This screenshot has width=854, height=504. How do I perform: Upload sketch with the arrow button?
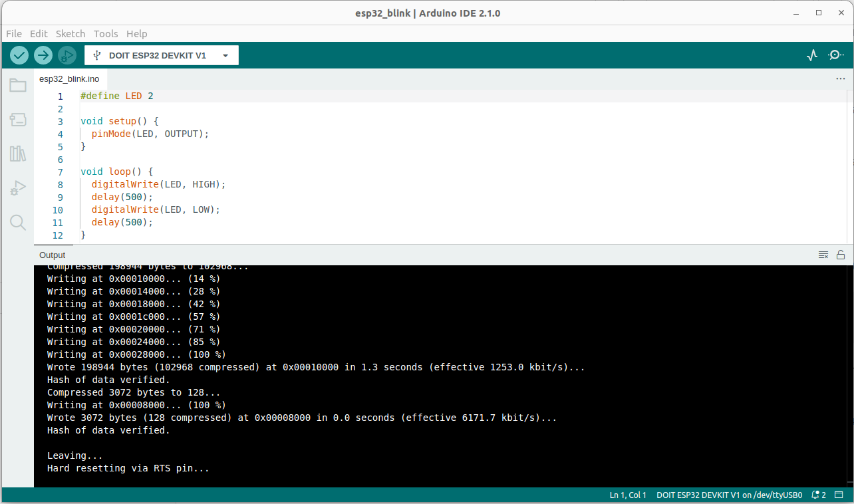[x=43, y=55]
